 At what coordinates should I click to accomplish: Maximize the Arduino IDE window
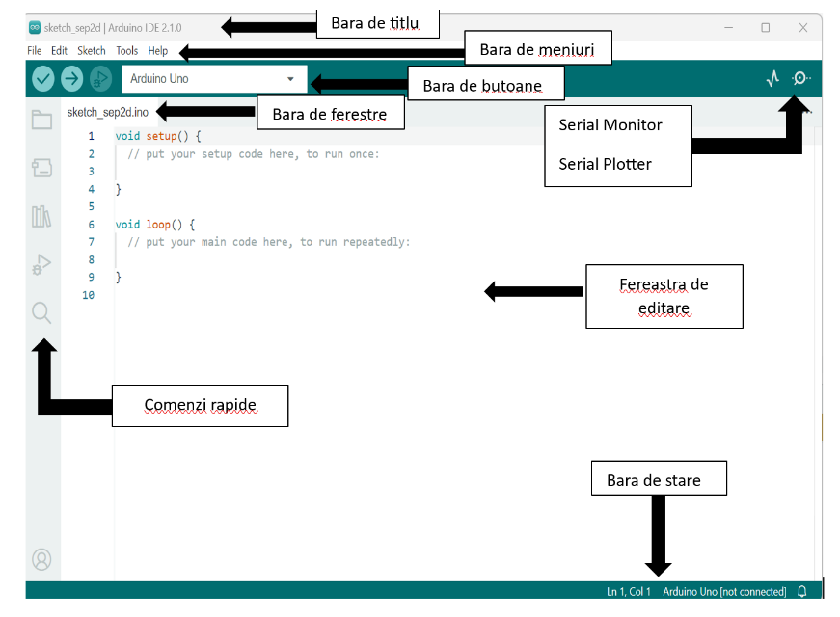[766, 27]
